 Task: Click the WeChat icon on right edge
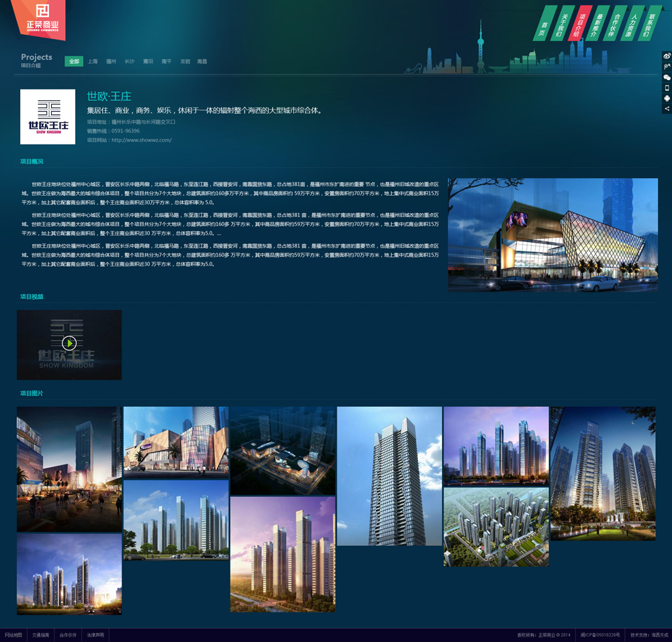pyautogui.click(x=667, y=77)
